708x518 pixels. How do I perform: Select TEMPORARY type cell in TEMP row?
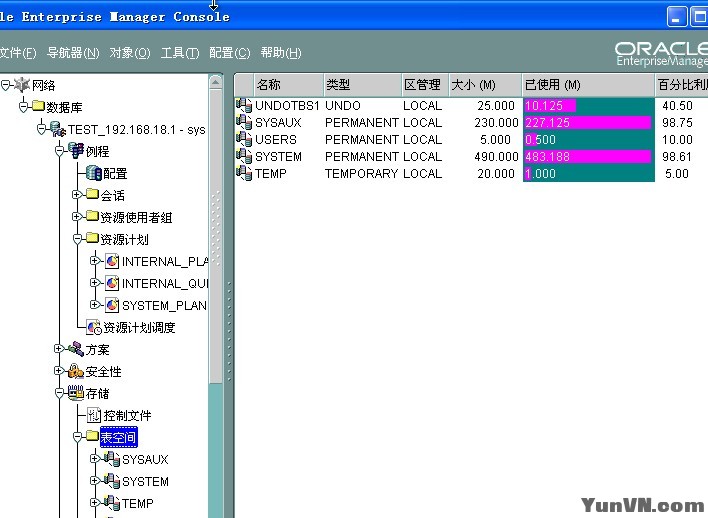click(x=361, y=173)
